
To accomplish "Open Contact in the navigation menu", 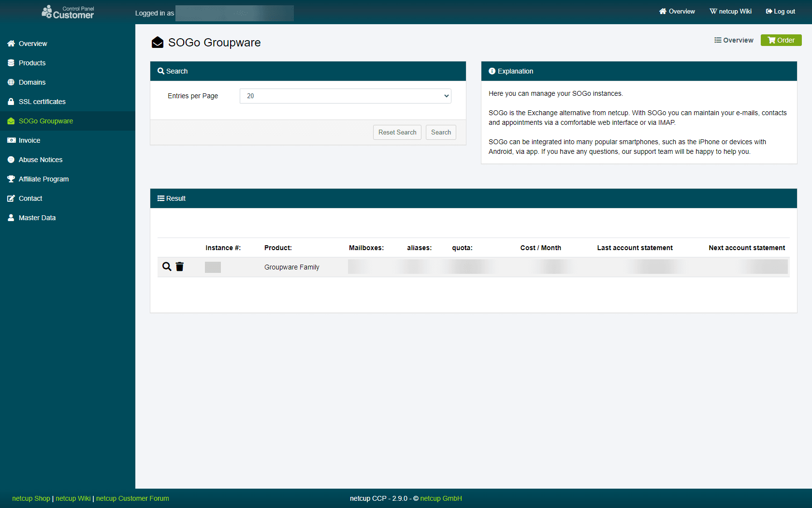I will pyautogui.click(x=30, y=198).
